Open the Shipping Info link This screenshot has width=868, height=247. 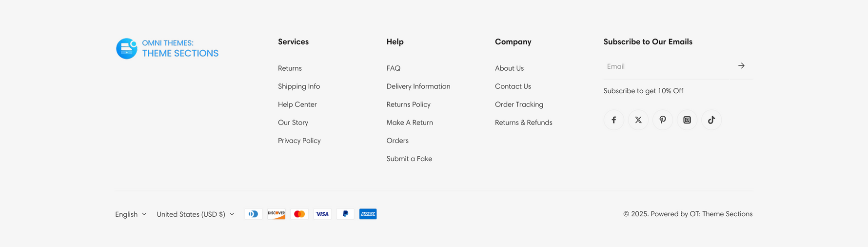click(x=299, y=86)
